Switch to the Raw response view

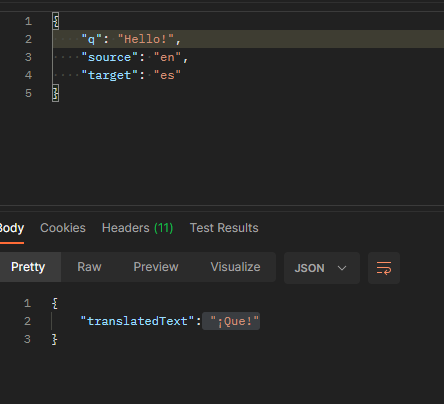(89, 267)
